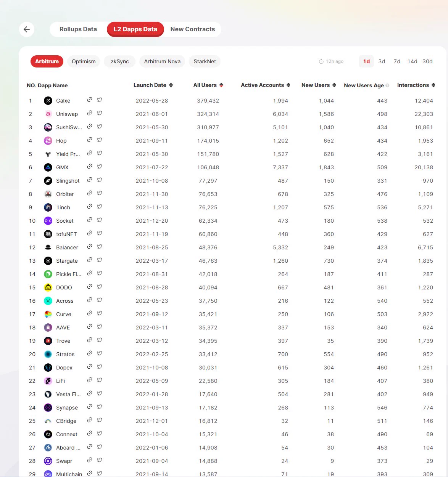Viewport: 448px width, 477px height.
Task: Select the 30d time range
Action: click(427, 61)
